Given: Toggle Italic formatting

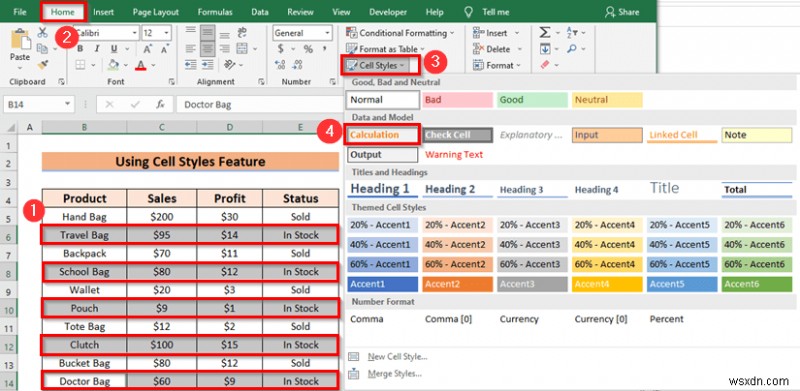Looking at the screenshot, I should click(x=97, y=49).
